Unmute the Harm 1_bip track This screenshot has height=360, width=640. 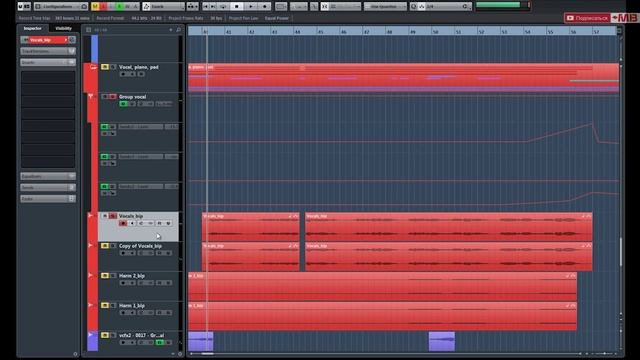[x=105, y=305]
